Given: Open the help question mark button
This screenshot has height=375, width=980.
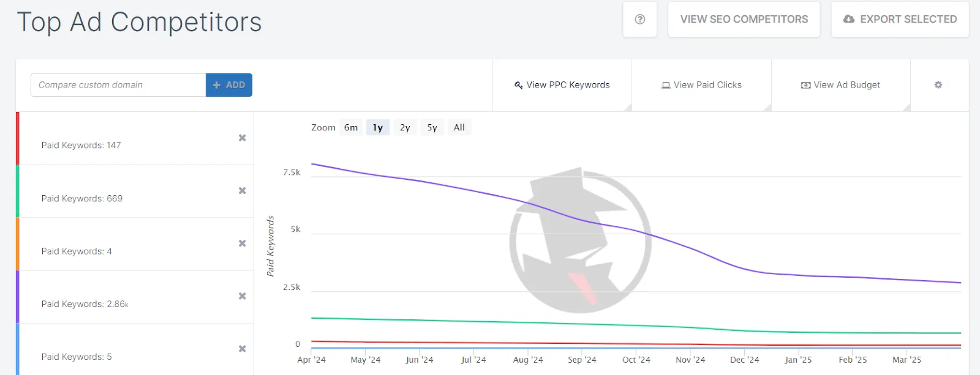Looking at the screenshot, I should (x=640, y=20).
